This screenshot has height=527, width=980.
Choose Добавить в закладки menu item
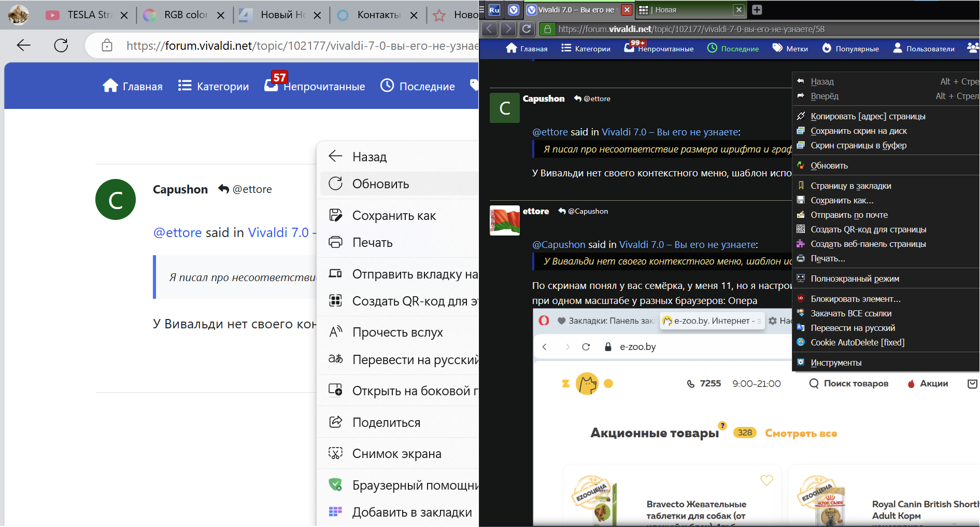click(x=398, y=512)
